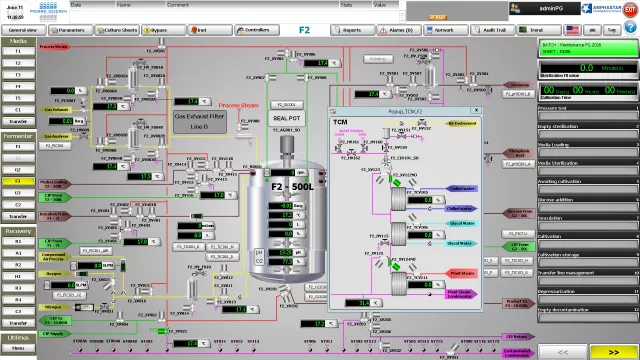Open the Audit Trail
This screenshot has width=640, height=360.
coord(492,30)
